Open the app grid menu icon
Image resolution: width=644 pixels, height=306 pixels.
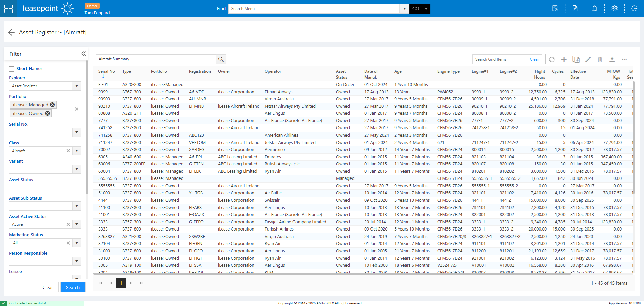[x=8, y=9]
